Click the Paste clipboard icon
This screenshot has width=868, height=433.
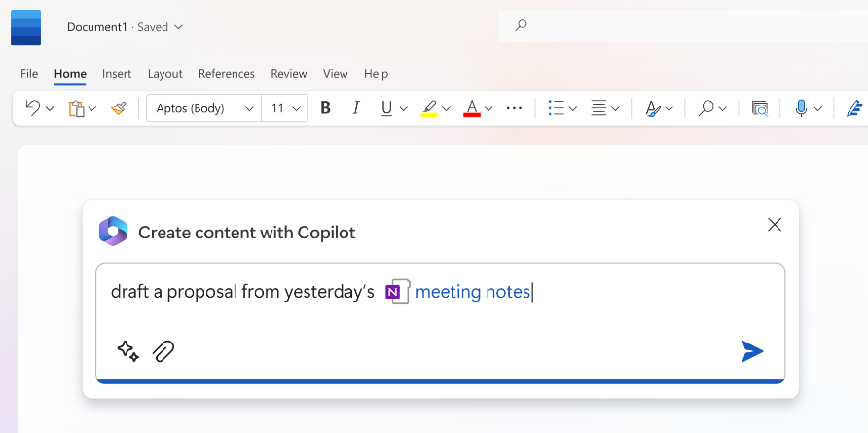(77, 109)
